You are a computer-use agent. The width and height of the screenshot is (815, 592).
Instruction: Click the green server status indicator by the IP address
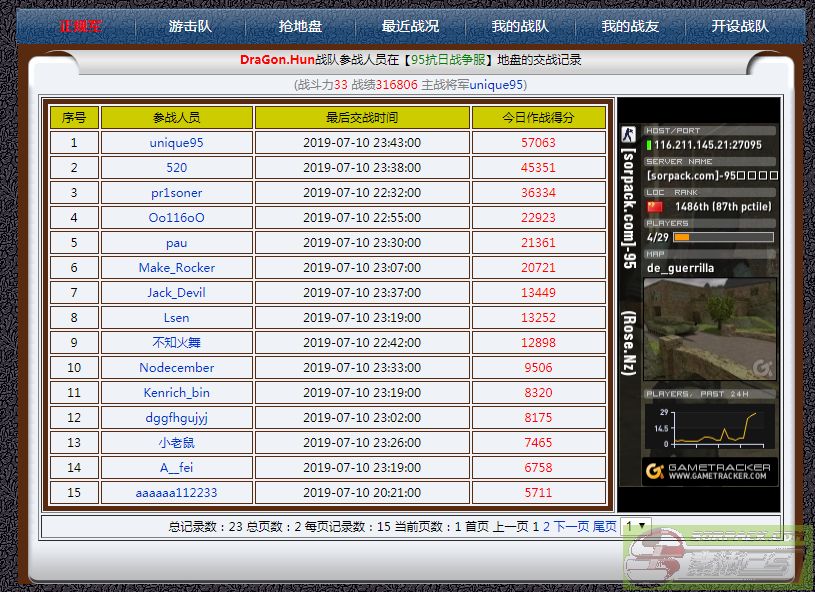[648, 145]
